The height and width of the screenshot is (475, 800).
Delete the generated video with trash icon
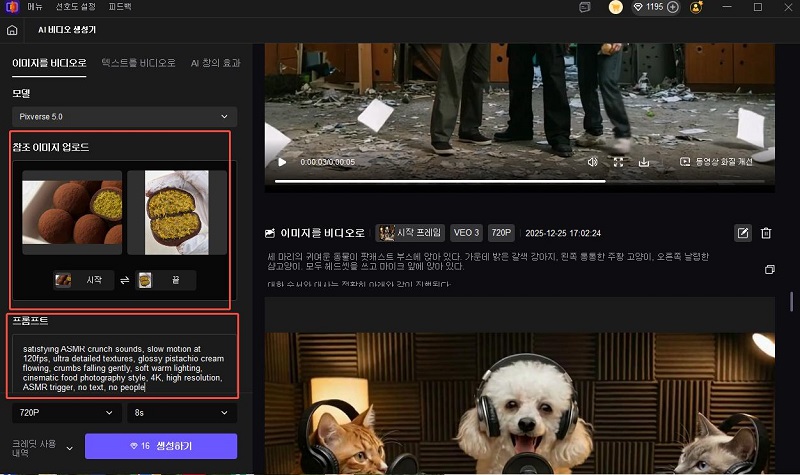(x=766, y=233)
